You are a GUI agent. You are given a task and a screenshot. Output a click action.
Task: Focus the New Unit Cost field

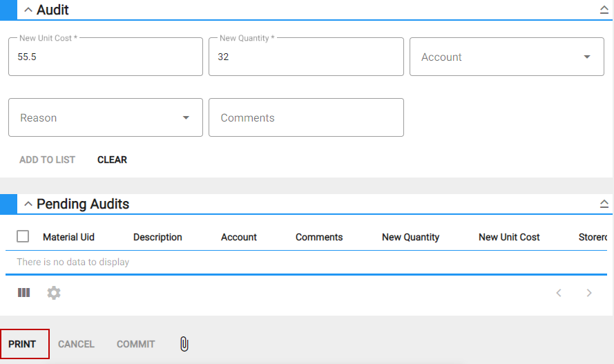pos(106,57)
